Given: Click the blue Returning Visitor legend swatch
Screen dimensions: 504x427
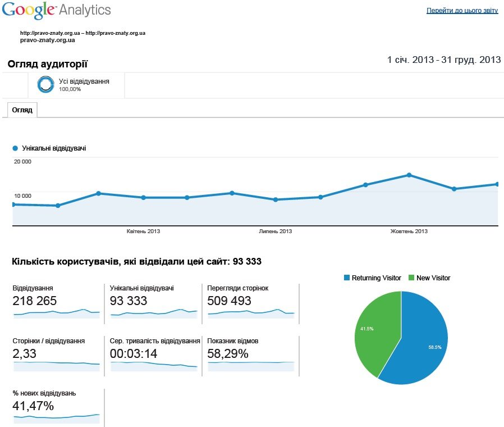Looking at the screenshot, I should point(347,278).
